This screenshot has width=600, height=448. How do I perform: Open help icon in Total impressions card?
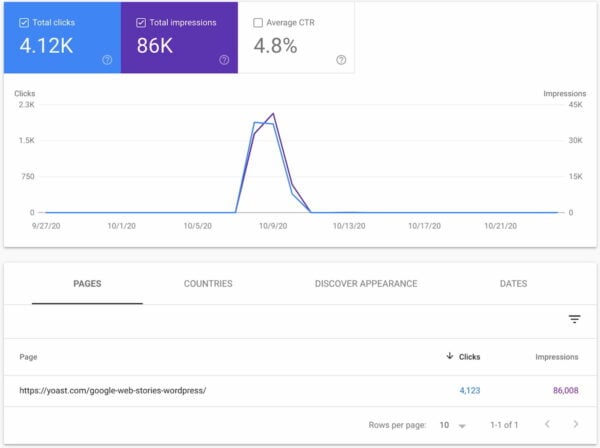coord(224,60)
